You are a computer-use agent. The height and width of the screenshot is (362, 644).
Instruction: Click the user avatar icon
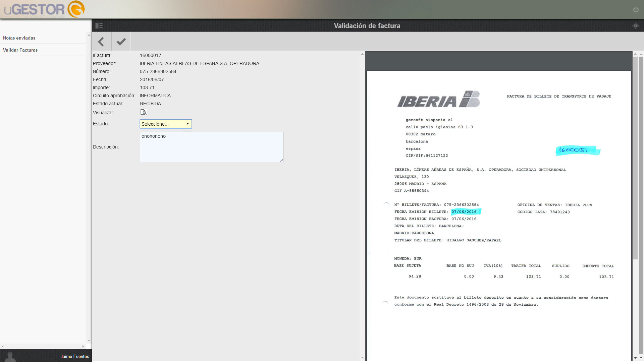point(10,356)
